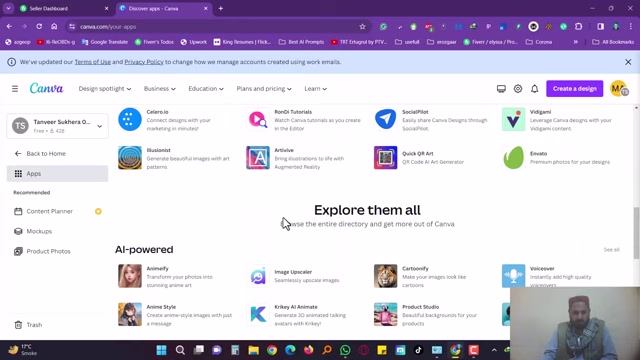The height and width of the screenshot is (360, 640).
Task: Open the Celero.io app icon
Action: (x=130, y=119)
